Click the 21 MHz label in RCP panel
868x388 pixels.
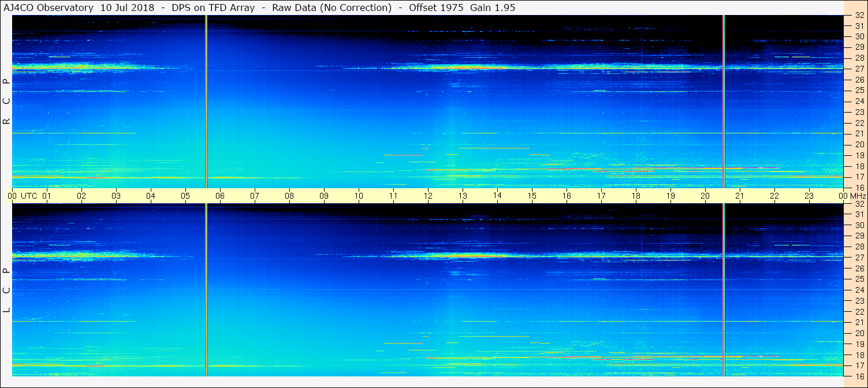(x=859, y=133)
